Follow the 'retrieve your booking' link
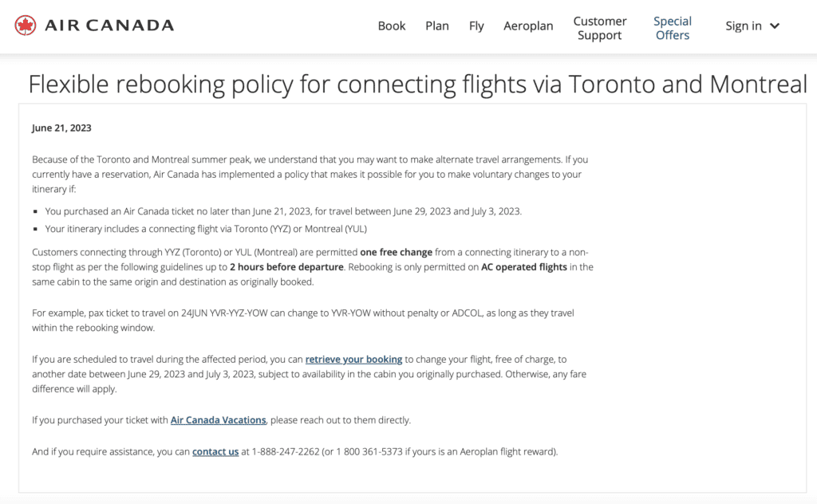The height and width of the screenshot is (504, 817). point(353,360)
